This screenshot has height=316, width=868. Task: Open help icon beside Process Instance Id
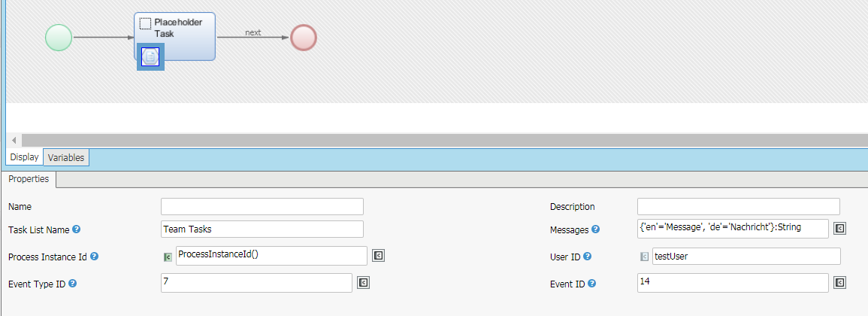click(x=94, y=257)
